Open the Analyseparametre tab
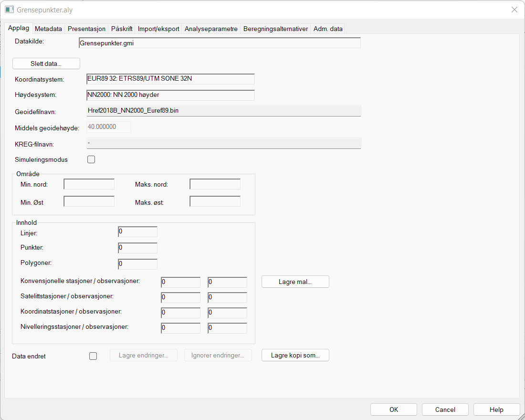Screen dimensions: 525x420 (211, 29)
